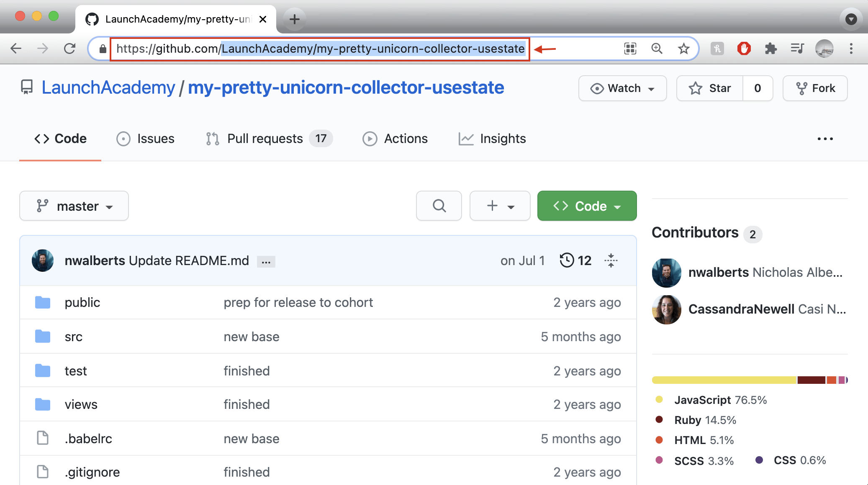868x485 pixels.
Task: Open the LaunchAcademy organization link
Action: (108, 87)
